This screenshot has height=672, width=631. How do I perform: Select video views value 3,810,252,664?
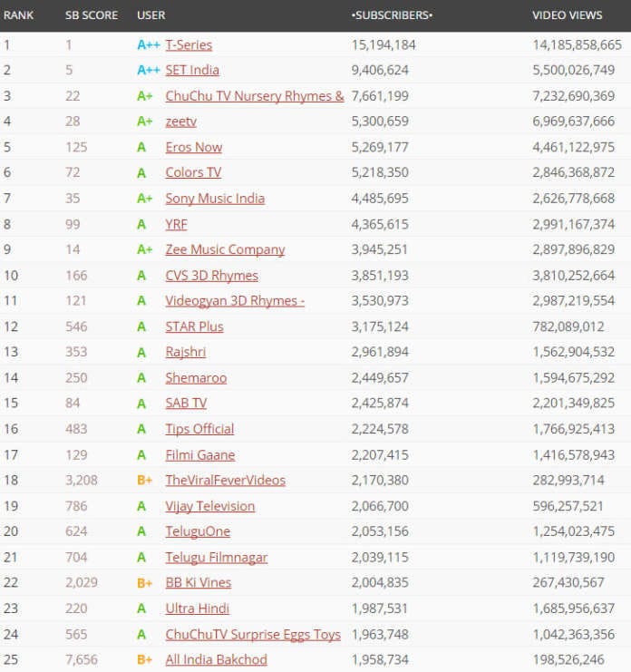click(x=574, y=275)
